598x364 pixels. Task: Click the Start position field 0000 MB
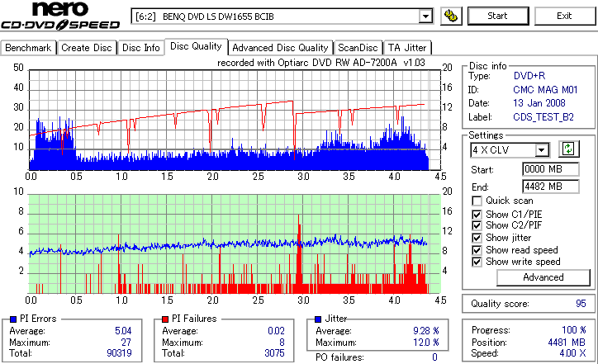coord(551,169)
